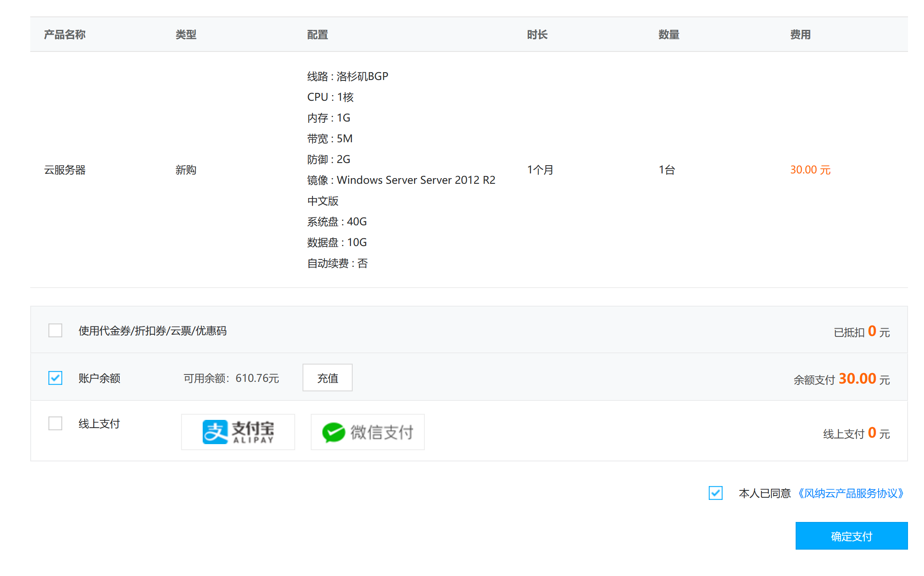Uncheck the 账户余额 payment option
924x576 pixels.
click(x=55, y=378)
